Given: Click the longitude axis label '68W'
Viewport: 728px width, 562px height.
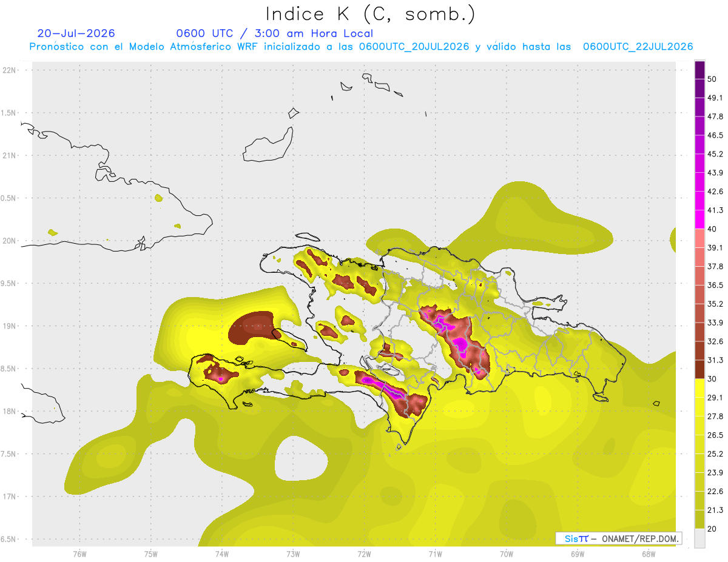Looking at the screenshot, I should pyautogui.click(x=649, y=553).
